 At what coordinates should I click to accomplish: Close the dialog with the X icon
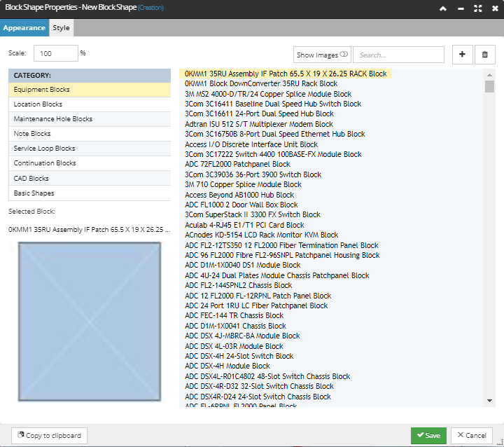[x=495, y=8]
